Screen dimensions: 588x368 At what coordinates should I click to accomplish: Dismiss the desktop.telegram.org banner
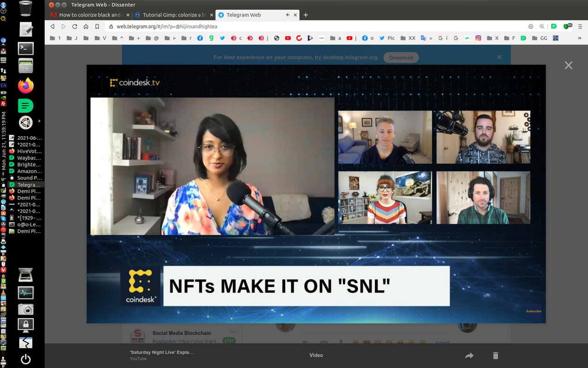[499, 57]
